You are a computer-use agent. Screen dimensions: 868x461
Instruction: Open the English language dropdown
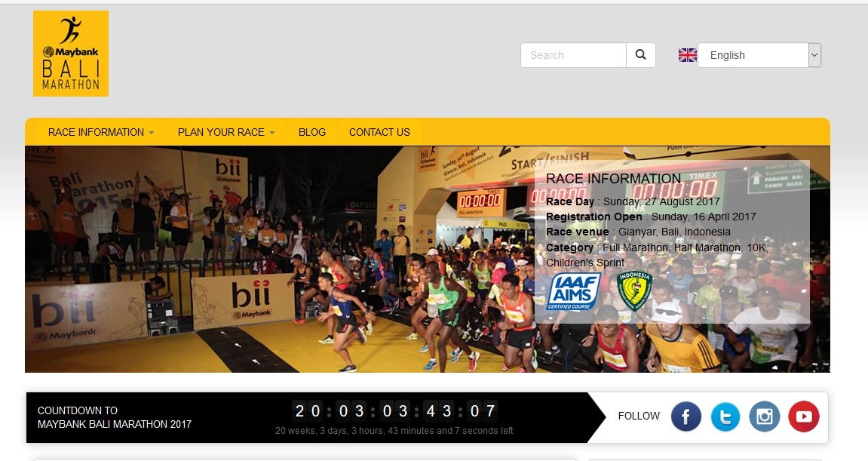(759, 55)
